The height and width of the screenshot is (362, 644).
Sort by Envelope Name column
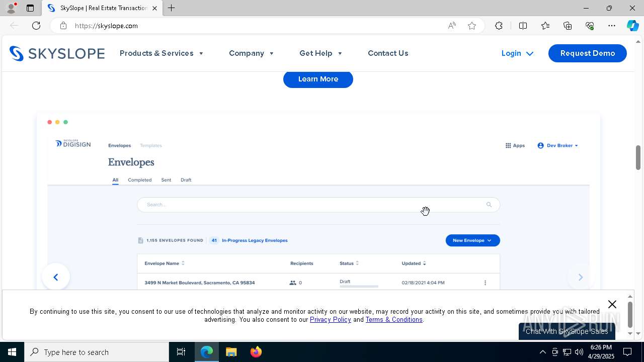coord(165,263)
